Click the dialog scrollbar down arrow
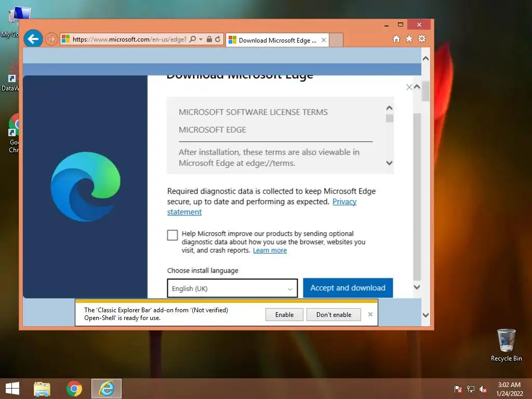The width and height of the screenshot is (532, 399). (x=417, y=287)
